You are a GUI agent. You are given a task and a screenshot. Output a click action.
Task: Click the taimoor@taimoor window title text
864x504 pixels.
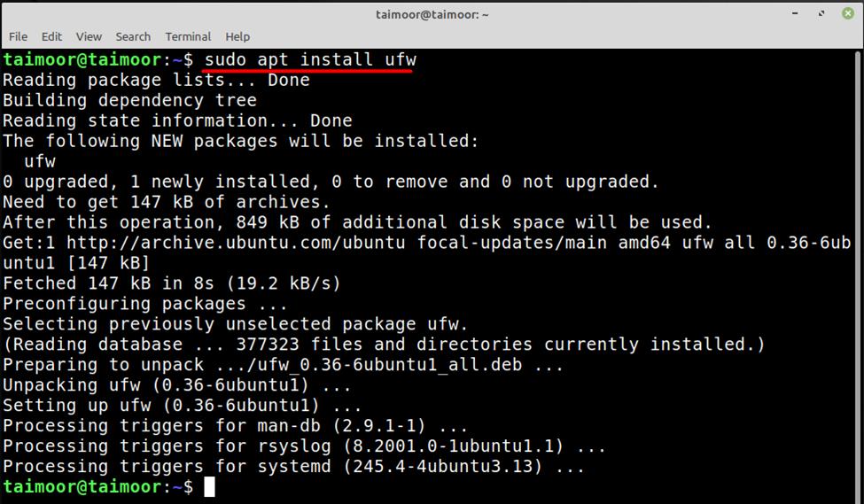432,13
